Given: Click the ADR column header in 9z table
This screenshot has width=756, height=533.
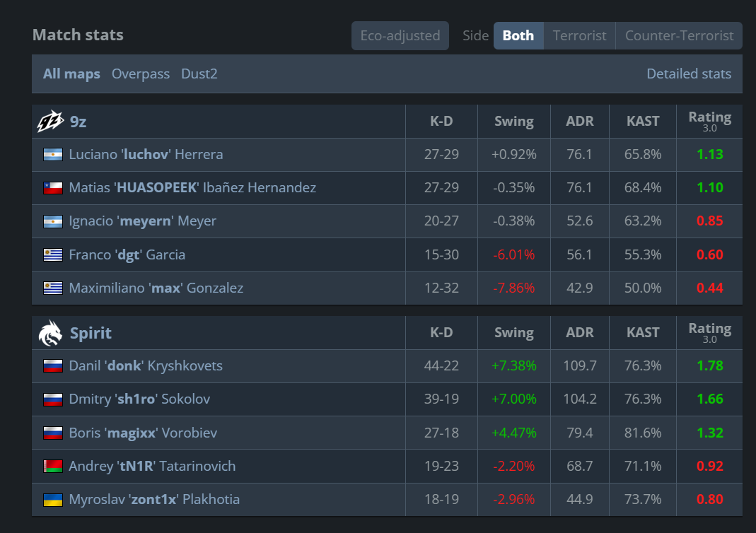Looking at the screenshot, I should click(579, 121).
